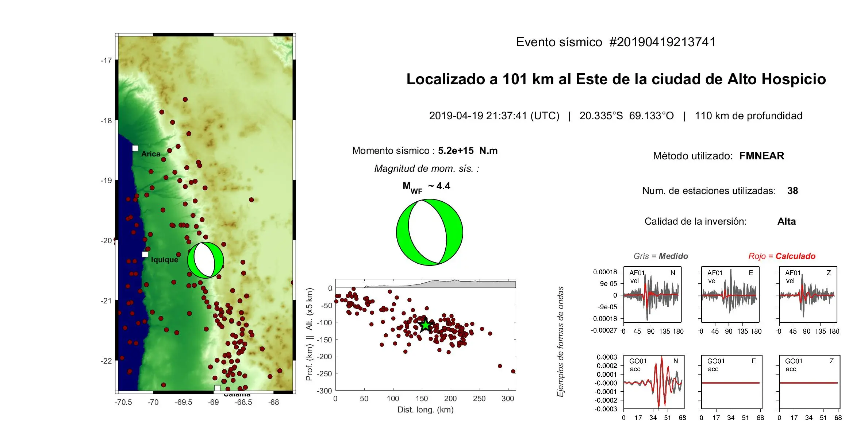Click the Iquique city square marker
The width and height of the screenshot is (868, 442).
145,254
